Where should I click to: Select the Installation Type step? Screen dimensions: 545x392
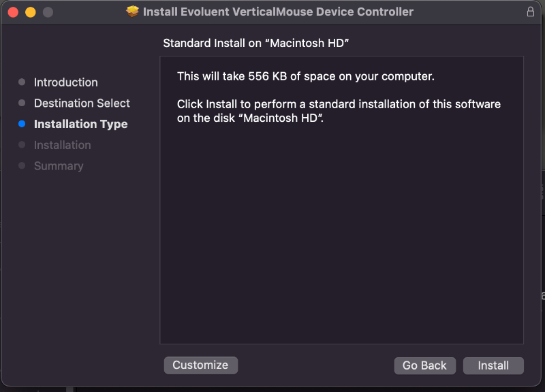pos(80,124)
